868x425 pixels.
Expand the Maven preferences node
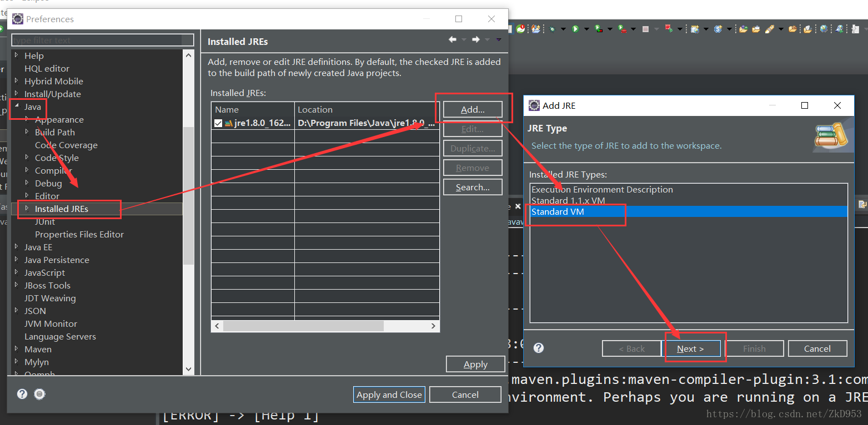16,349
